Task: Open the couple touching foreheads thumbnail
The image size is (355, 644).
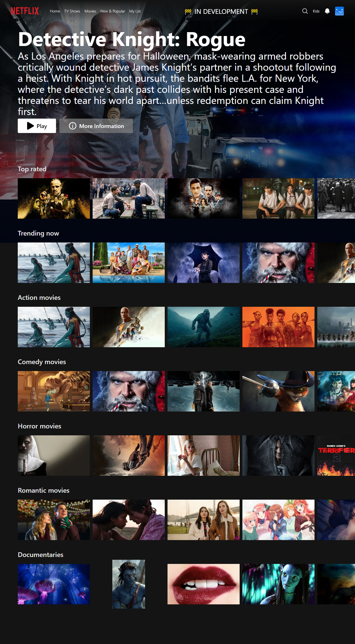Action: tap(129, 520)
